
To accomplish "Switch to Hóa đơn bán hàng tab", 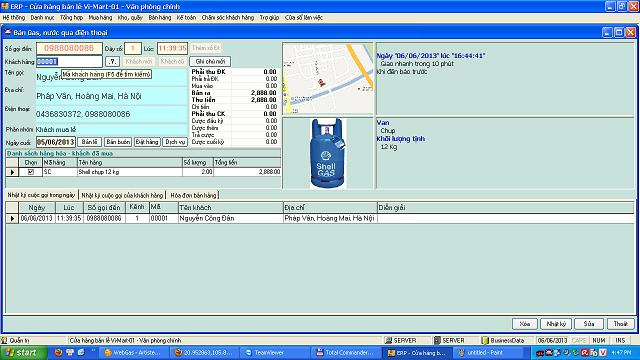I will click(193, 196).
